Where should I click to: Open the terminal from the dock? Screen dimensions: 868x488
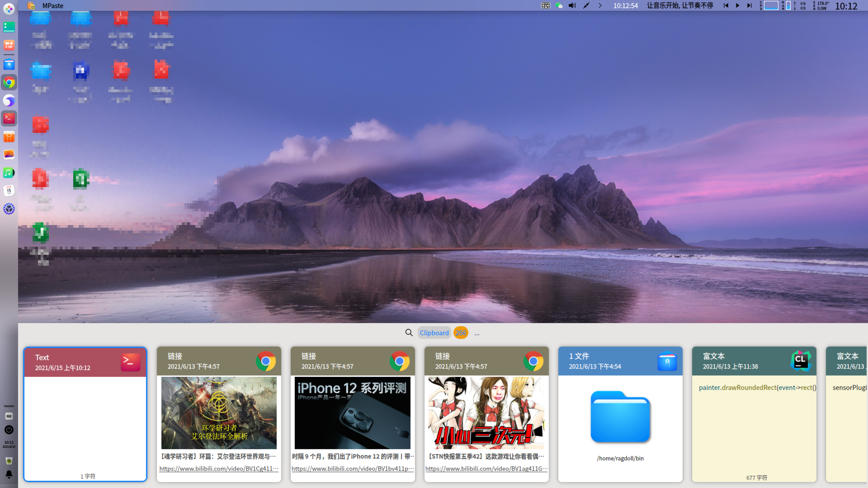9,118
